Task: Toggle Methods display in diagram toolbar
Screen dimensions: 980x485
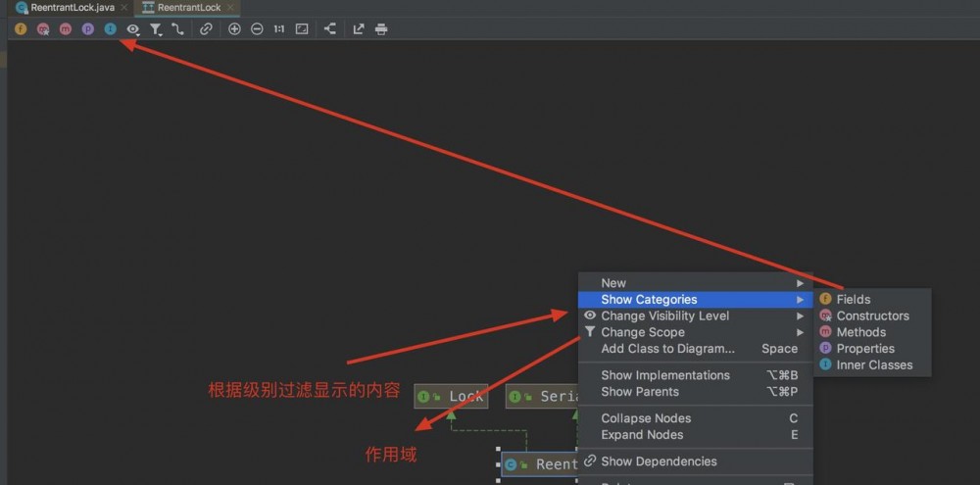Action: pos(66,28)
